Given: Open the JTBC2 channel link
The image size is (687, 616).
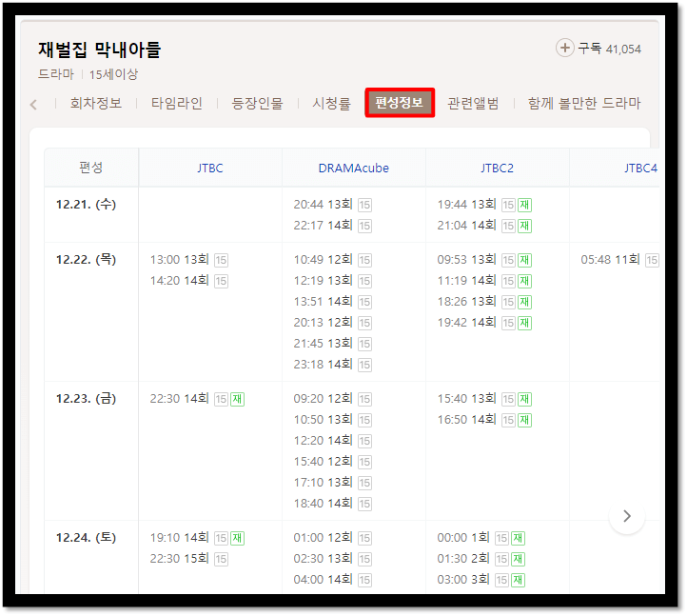Looking at the screenshot, I should click(497, 169).
